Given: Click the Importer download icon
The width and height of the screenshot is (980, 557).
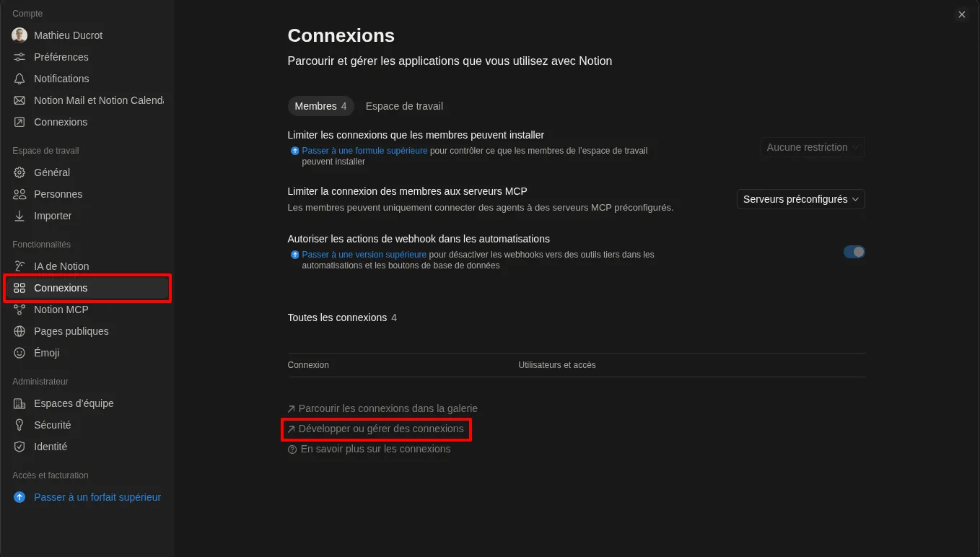Looking at the screenshot, I should tap(19, 216).
